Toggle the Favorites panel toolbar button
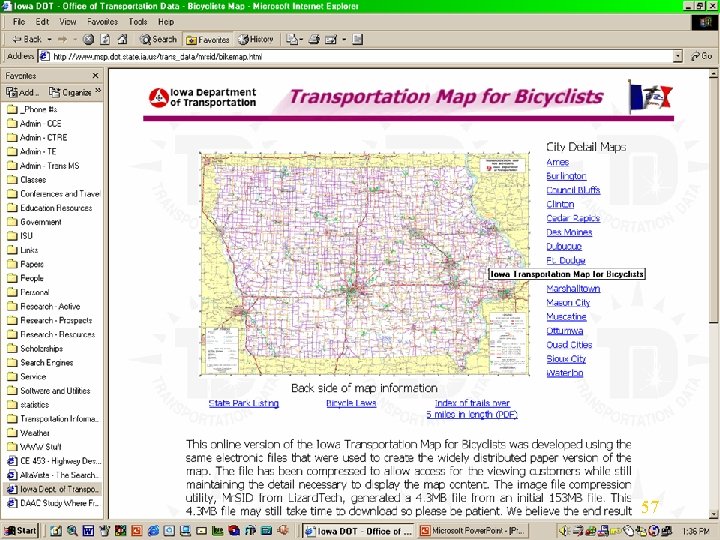Viewport: 720px width, 540px height. click(208, 40)
